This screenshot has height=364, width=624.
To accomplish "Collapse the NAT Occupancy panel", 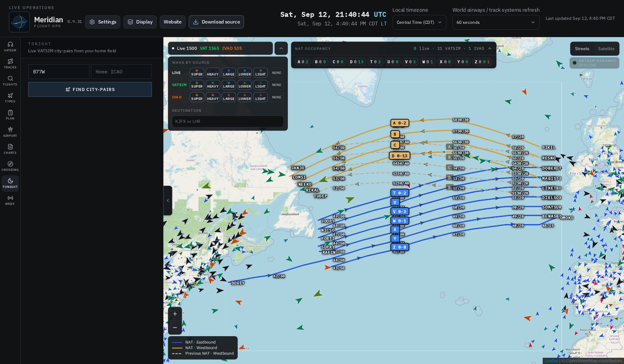I will coord(490,49).
